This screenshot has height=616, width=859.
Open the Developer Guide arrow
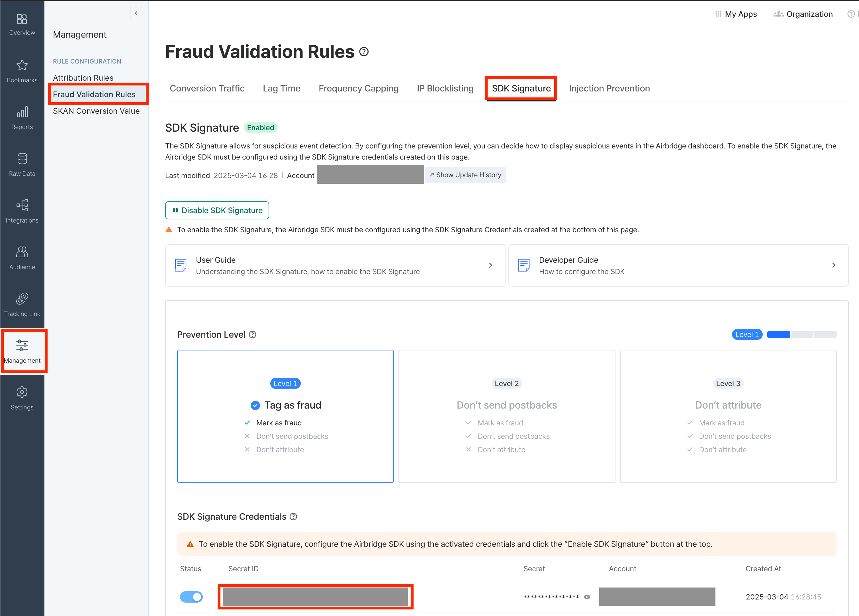coord(833,265)
